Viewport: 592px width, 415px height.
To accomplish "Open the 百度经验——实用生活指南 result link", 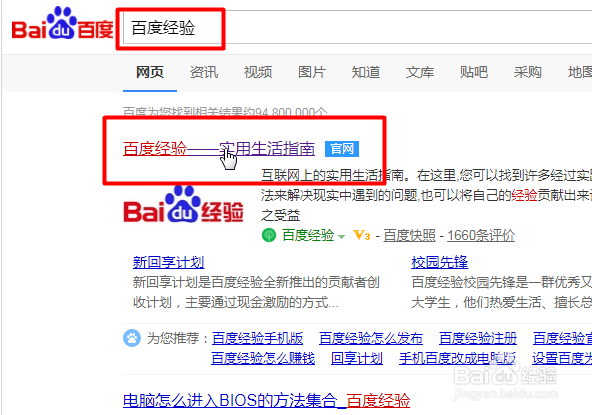I will coord(219,149).
